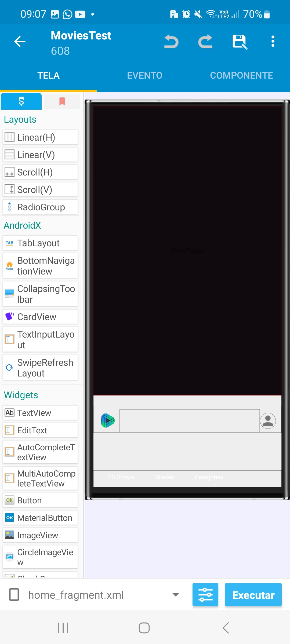Screen dimensions: 290x644
Task: Run the project with Executar
Action: [x=253, y=595]
